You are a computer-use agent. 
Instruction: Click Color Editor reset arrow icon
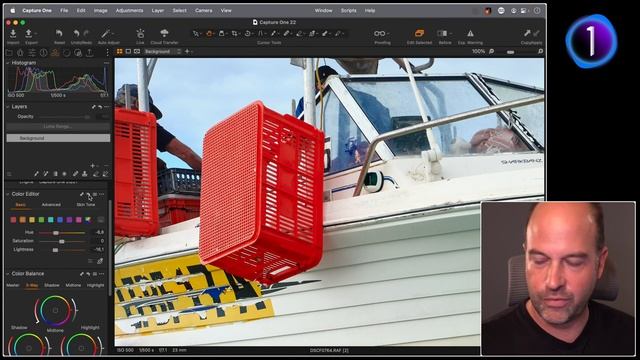pos(89,194)
